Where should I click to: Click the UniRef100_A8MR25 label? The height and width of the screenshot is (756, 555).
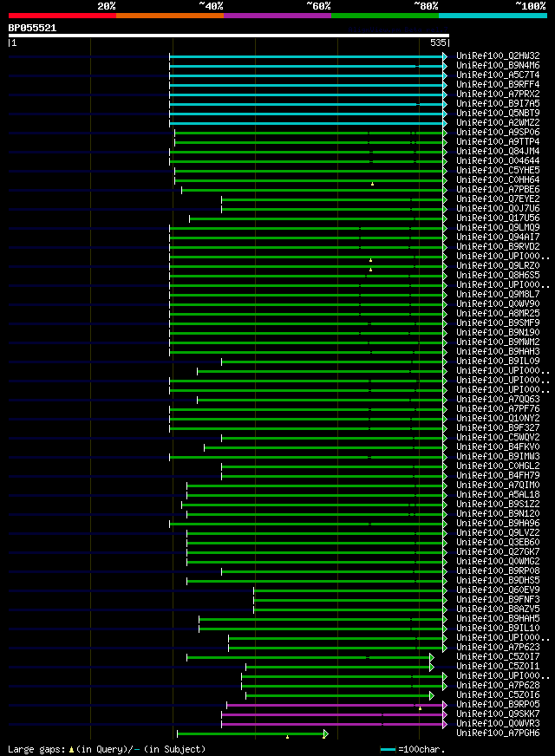(x=498, y=314)
